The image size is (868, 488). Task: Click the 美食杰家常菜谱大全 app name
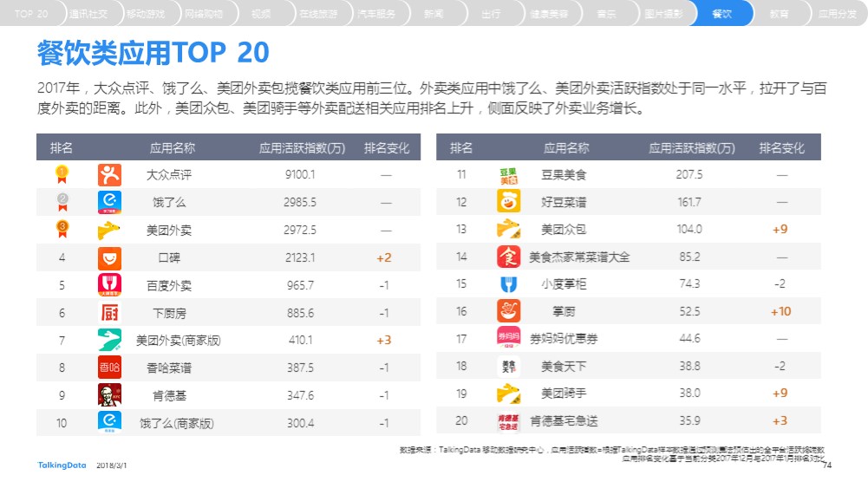coord(579,257)
